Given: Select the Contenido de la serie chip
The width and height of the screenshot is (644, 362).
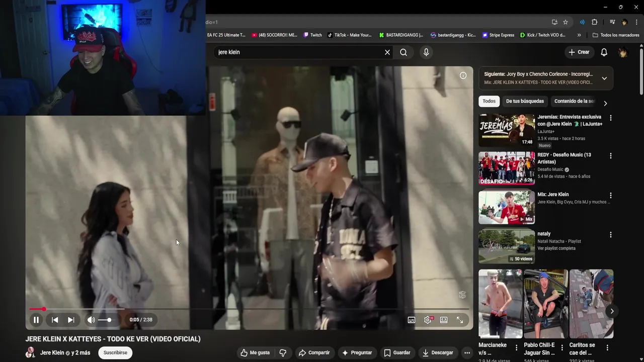Looking at the screenshot, I should click(574, 101).
